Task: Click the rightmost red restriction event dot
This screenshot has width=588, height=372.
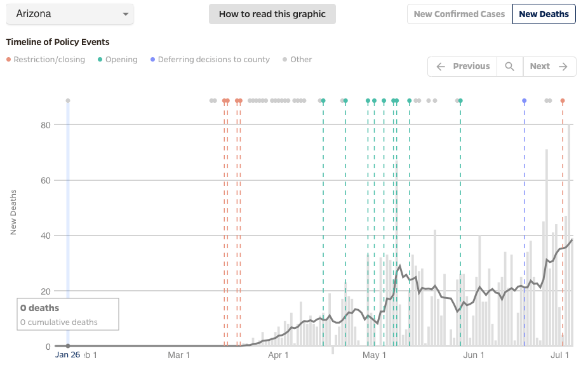Action: click(563, 101)
